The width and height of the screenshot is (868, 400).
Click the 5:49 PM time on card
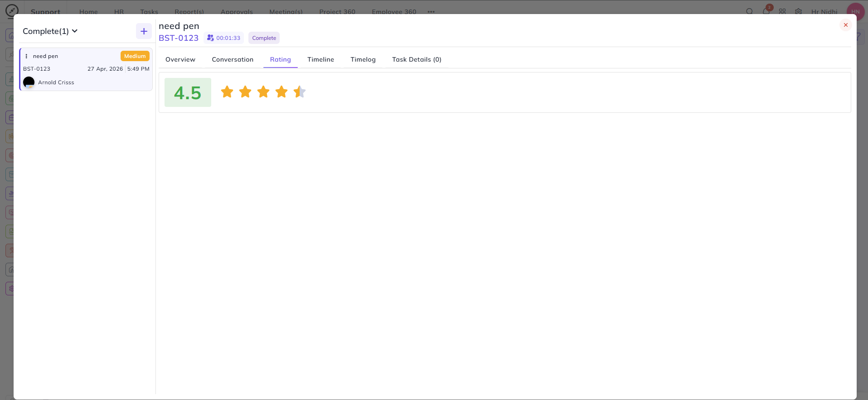[x=138, y=69]
